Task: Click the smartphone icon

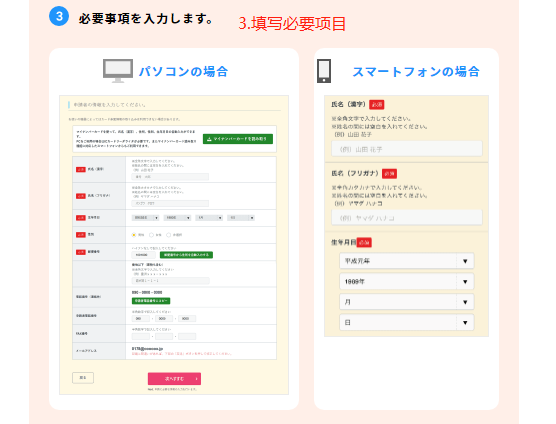Action: tap(324, 71)
